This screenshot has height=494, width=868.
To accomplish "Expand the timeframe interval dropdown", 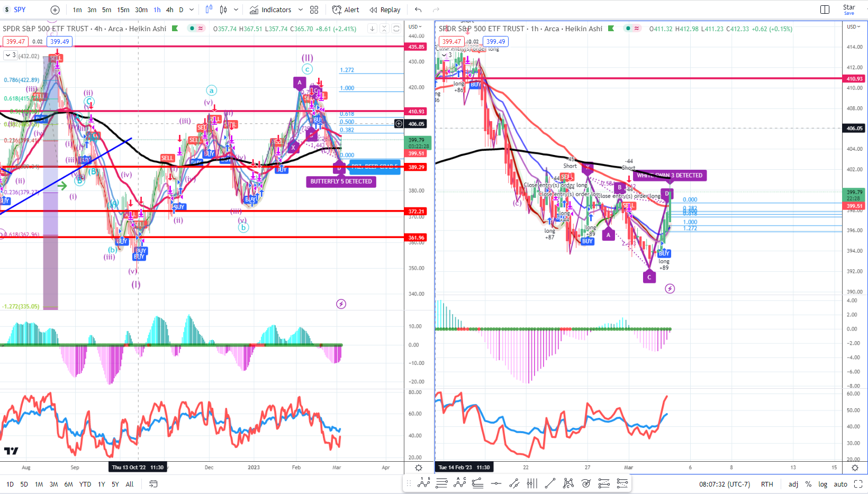I will pyautogui.click(x=192, y=10).
